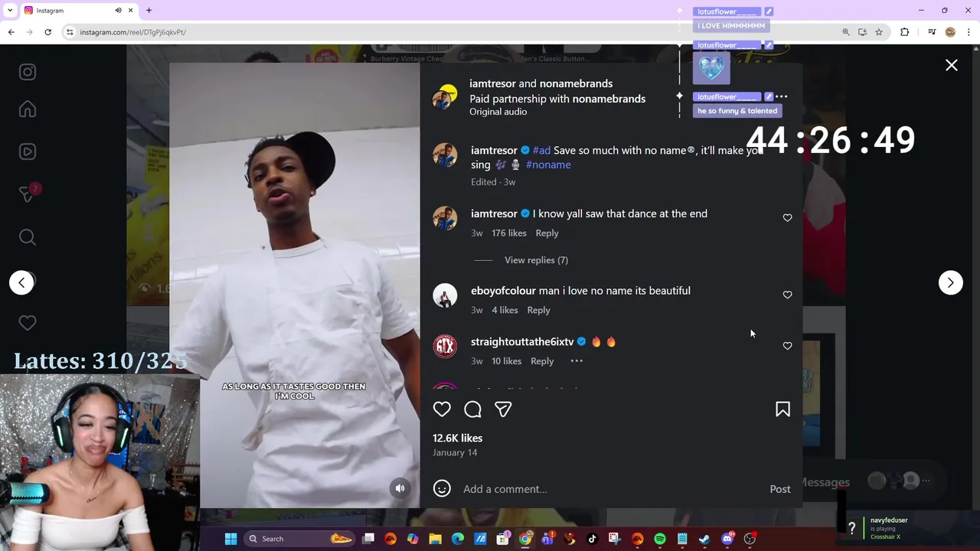Like eboyofcolour's comment

click(787, 295)
